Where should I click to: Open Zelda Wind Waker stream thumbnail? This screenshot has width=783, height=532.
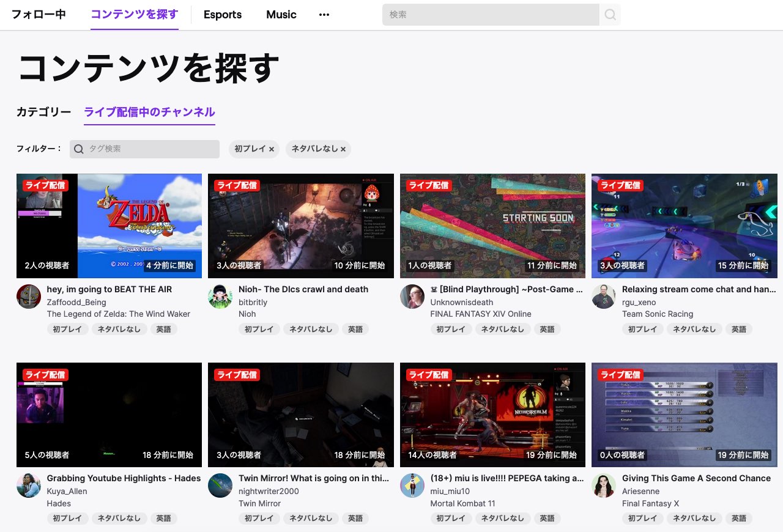(x=109, y=226)
